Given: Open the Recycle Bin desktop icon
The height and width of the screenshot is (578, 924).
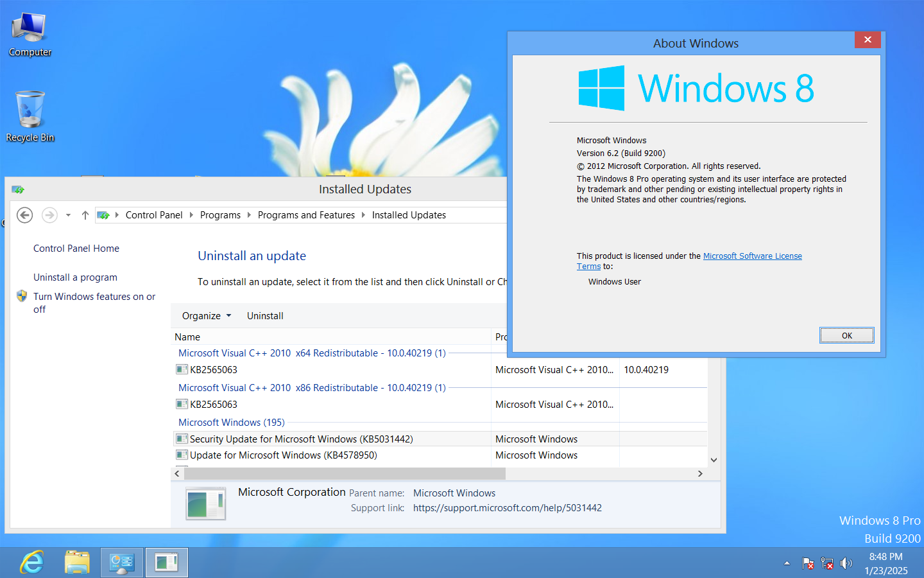Looking at the screenshot, I should point(30,117).
